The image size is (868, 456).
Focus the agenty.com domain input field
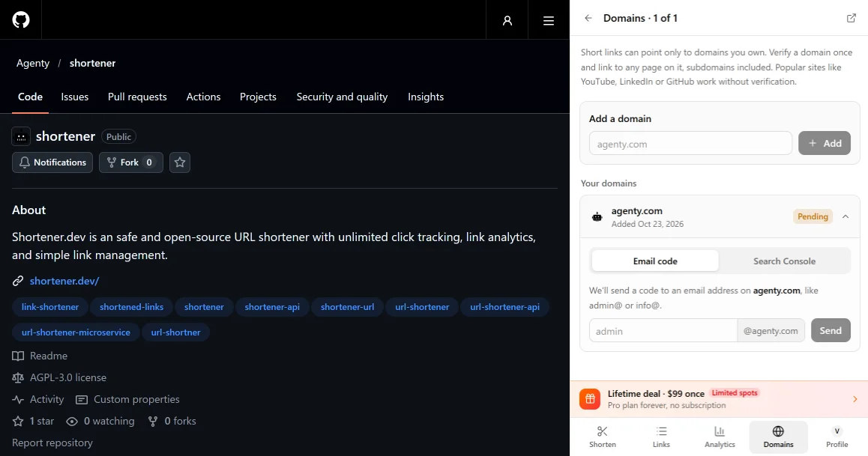[690, 143]
